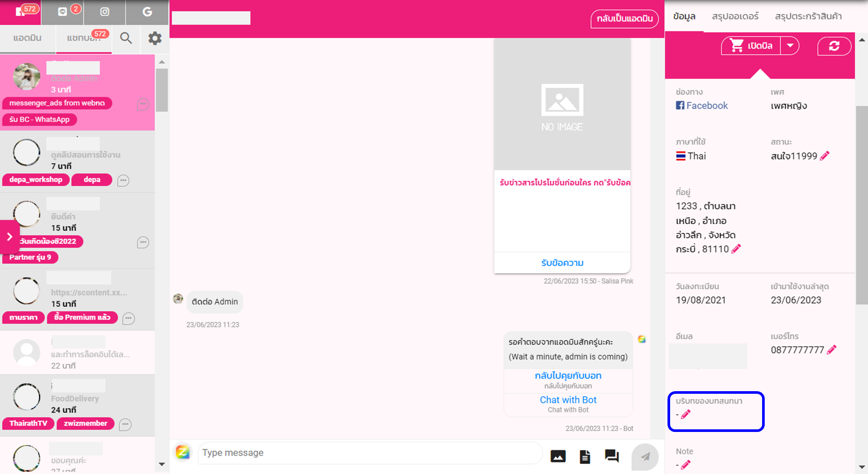The height and width of the screenshot is (474, 868).
Task: Click the send message paper plane icon
Action: 645,456
